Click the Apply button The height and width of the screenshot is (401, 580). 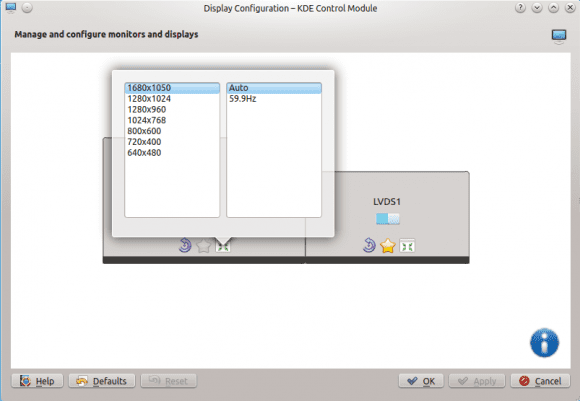(477, 381)
